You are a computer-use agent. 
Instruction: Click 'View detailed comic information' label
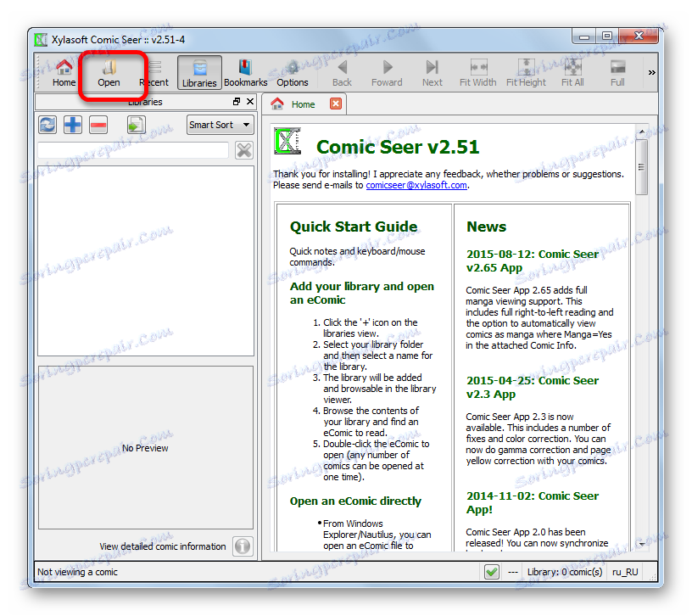(163, 546)
